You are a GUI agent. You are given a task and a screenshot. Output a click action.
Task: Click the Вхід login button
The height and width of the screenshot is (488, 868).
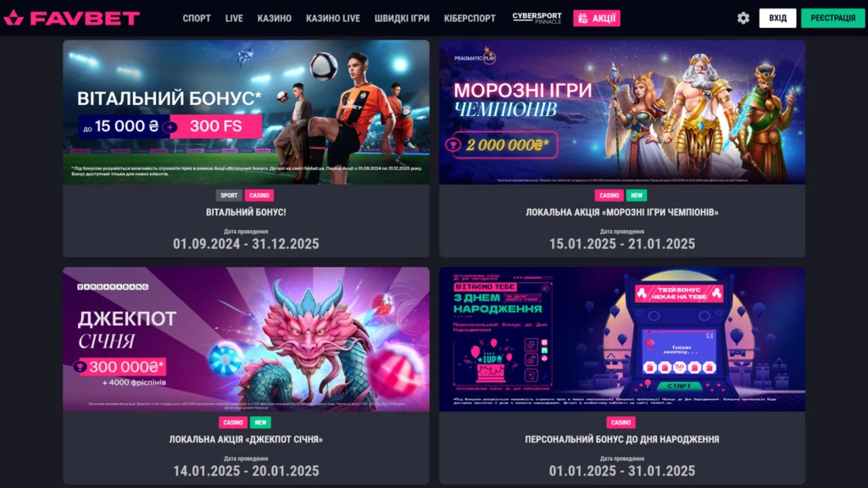777,19
